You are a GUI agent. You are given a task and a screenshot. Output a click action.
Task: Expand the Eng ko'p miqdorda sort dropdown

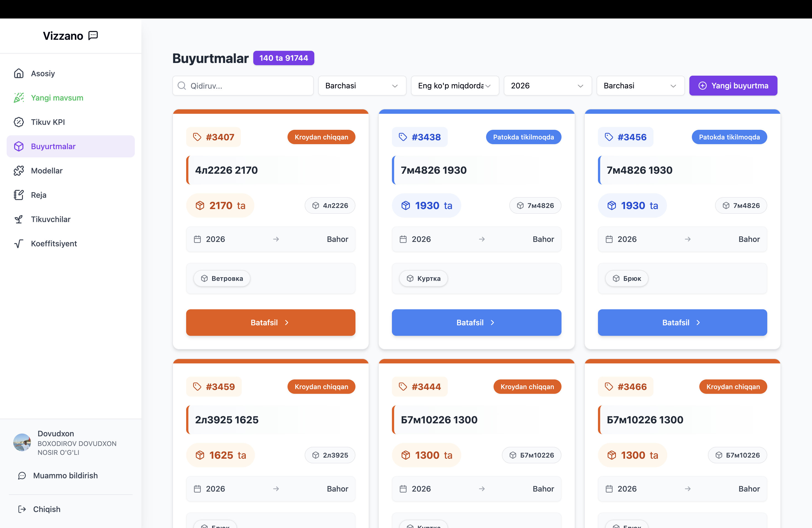tap(454, 86)
